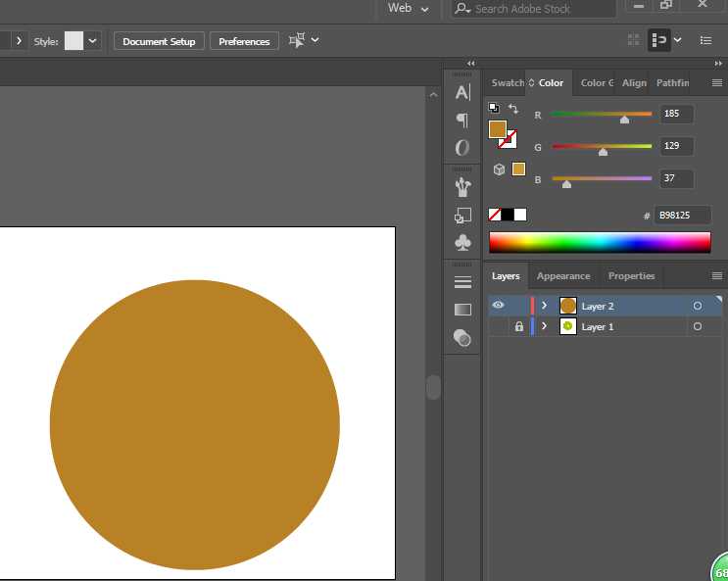Switch to the Appearance tab

point(563,276)
